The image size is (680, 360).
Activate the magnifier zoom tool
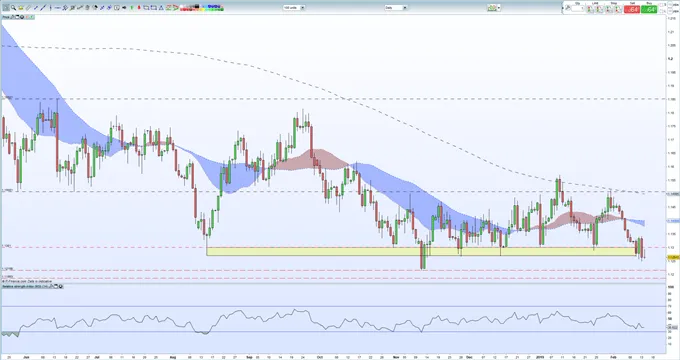(x=13, y=7)
